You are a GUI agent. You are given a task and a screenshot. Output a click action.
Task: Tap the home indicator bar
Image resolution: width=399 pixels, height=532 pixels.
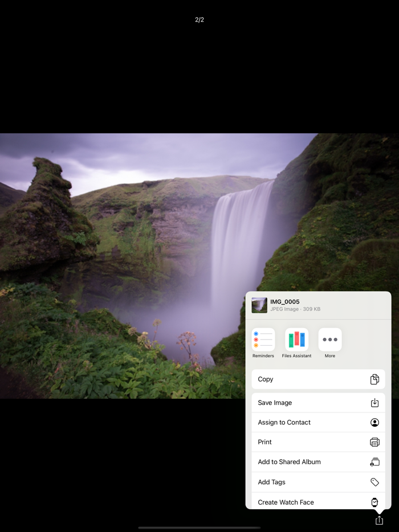[x=199, y=527]
